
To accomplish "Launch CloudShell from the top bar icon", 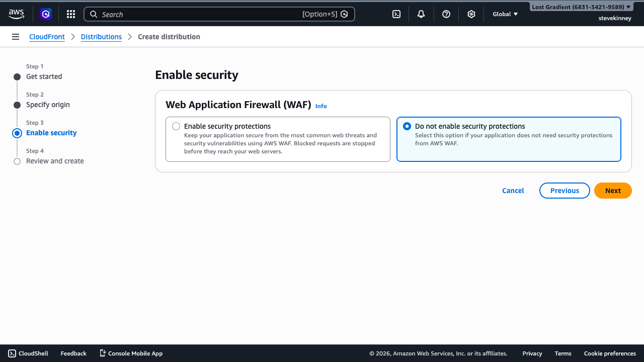I will [x=396, y=14].
